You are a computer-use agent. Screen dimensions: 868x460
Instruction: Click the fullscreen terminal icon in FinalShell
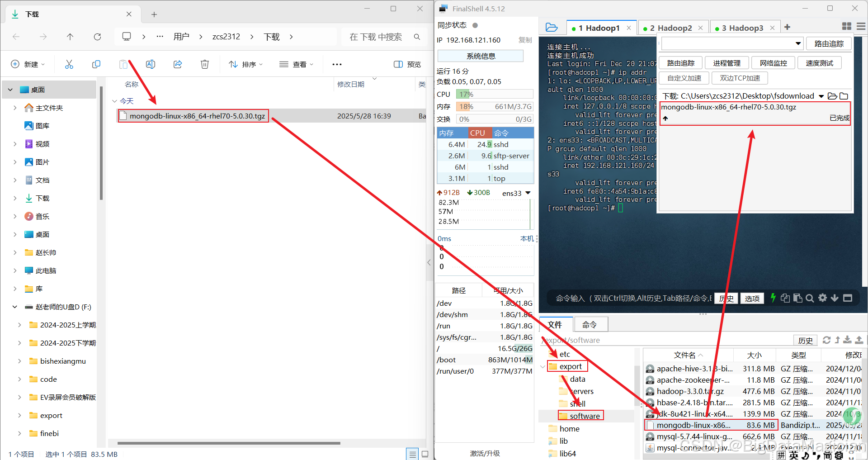[848, 298]
